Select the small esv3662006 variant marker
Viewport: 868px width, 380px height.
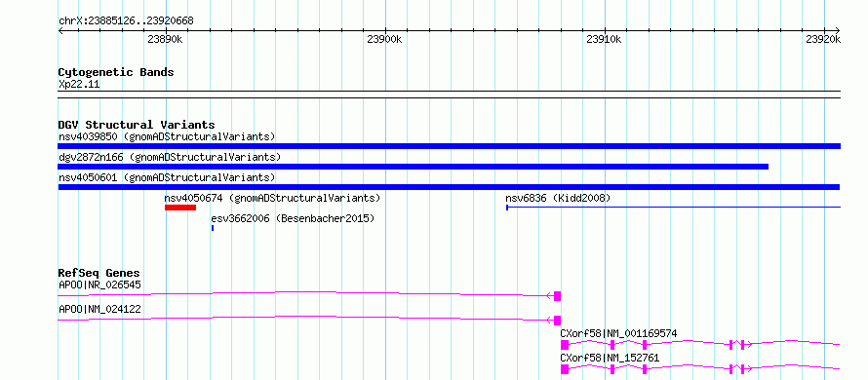pyautogui.click(x=213, y=228)
